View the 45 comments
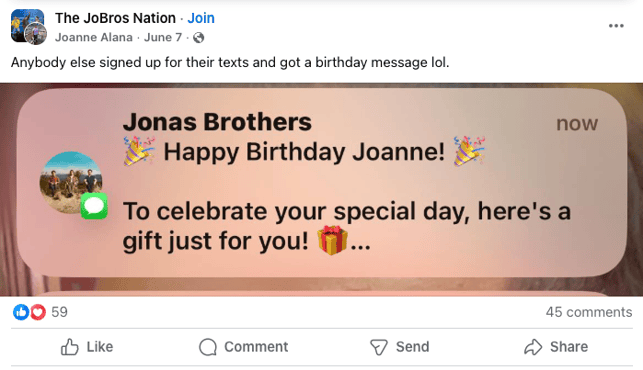 (x=589, y=312)
